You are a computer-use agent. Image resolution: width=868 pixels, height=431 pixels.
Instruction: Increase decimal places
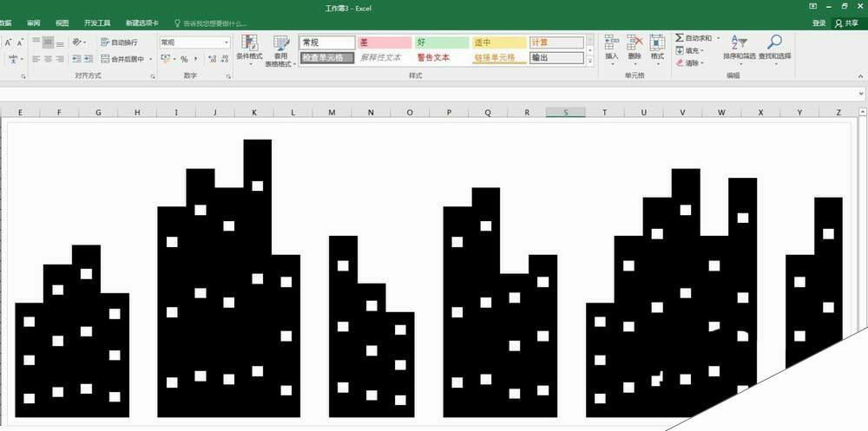[212, 59]
